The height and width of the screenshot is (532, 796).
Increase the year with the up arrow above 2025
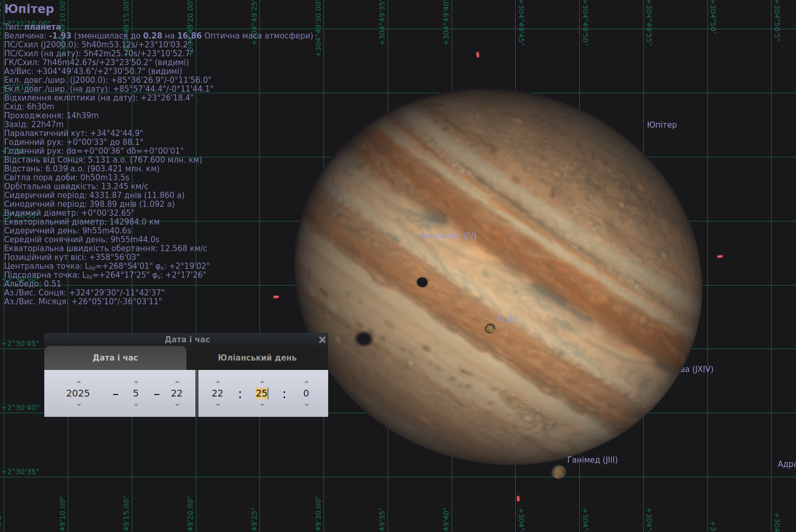pos(79,382)
